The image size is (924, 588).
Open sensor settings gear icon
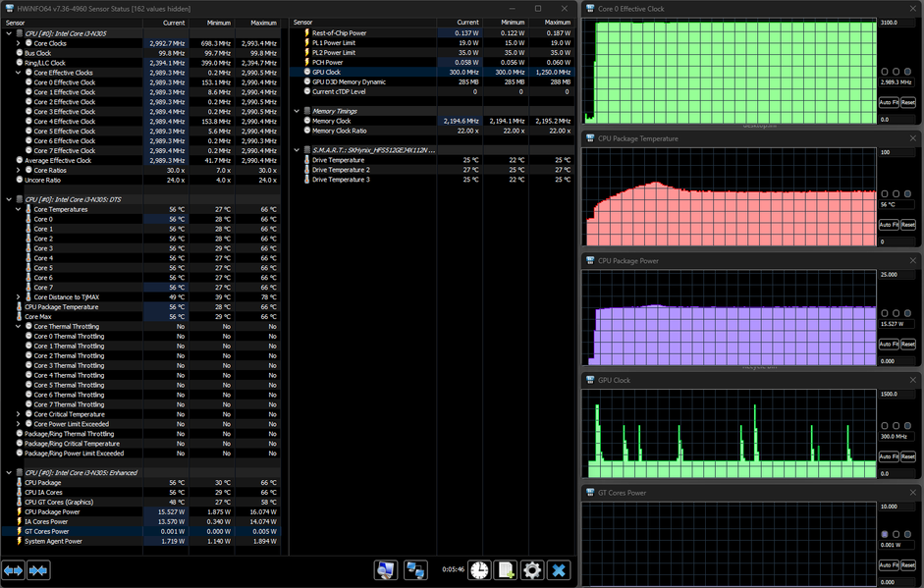[x=532, y=570]
